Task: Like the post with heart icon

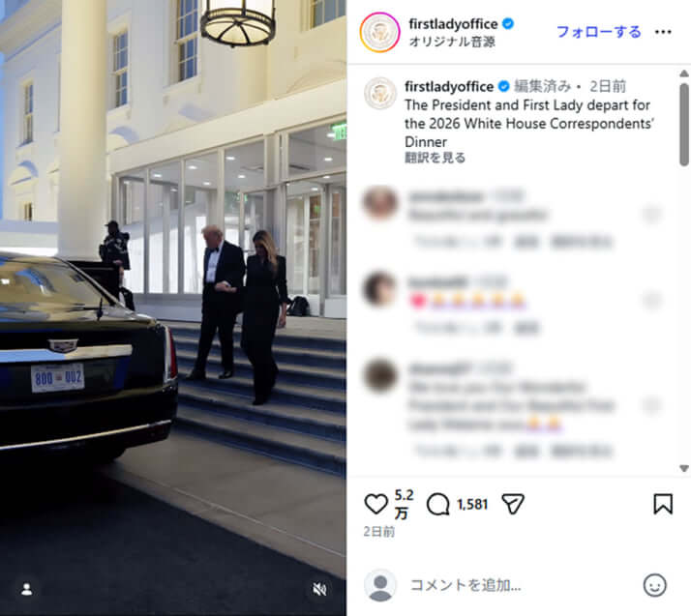Action: coord(376,504)
